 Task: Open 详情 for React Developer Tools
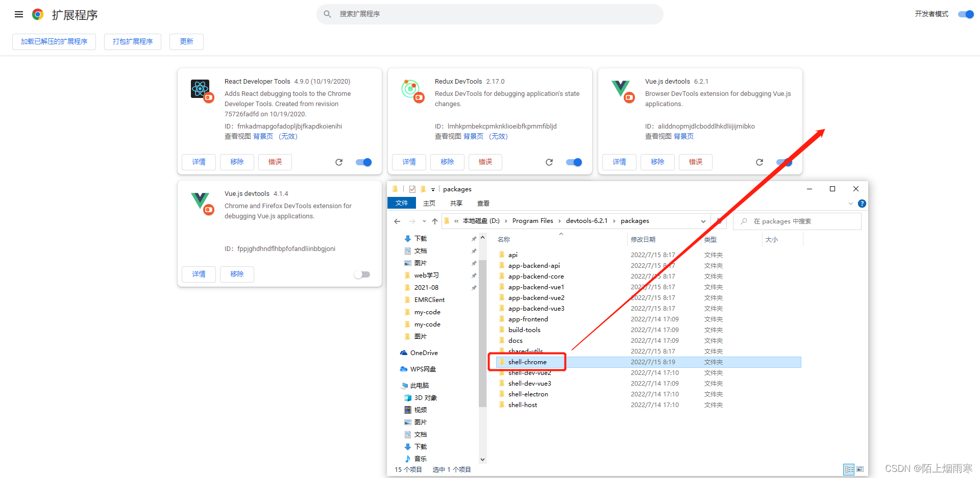199,162
